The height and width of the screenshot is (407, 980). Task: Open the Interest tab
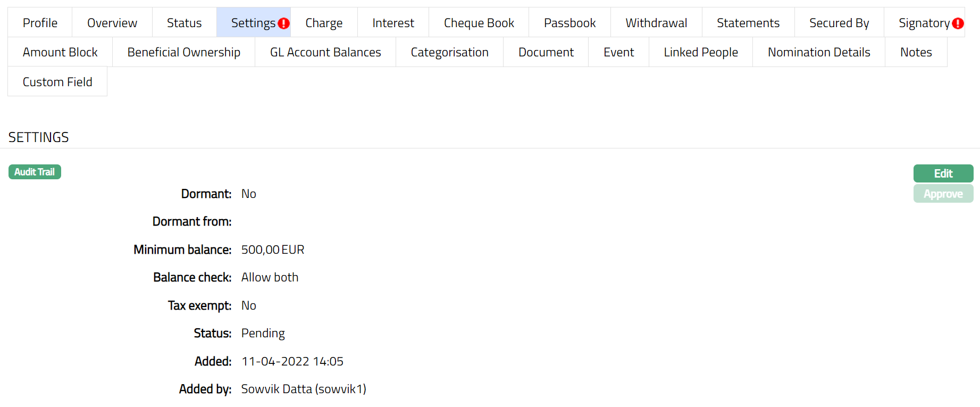point(393,23)
